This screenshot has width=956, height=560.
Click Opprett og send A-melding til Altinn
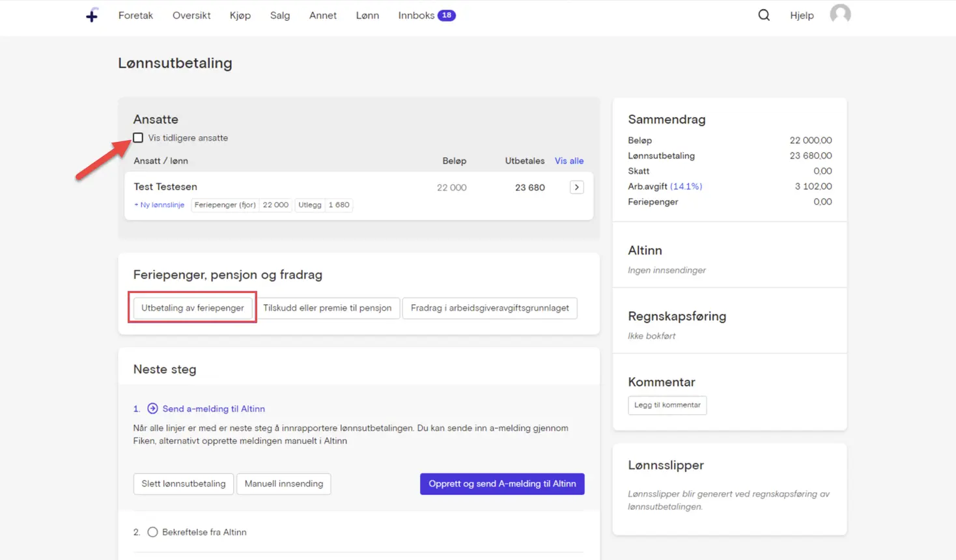pyautogui.click(x=502, y=484)
